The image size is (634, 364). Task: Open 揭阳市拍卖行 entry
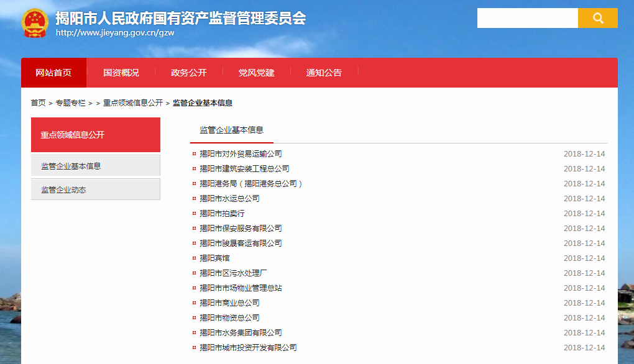pyautogui.click(x=222, y=214)
